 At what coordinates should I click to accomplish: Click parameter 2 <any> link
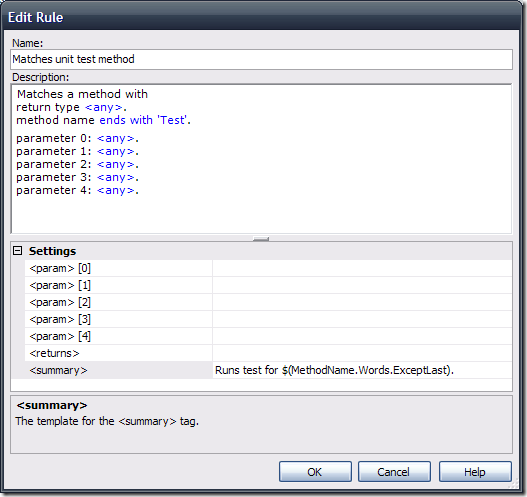point(116,164)
